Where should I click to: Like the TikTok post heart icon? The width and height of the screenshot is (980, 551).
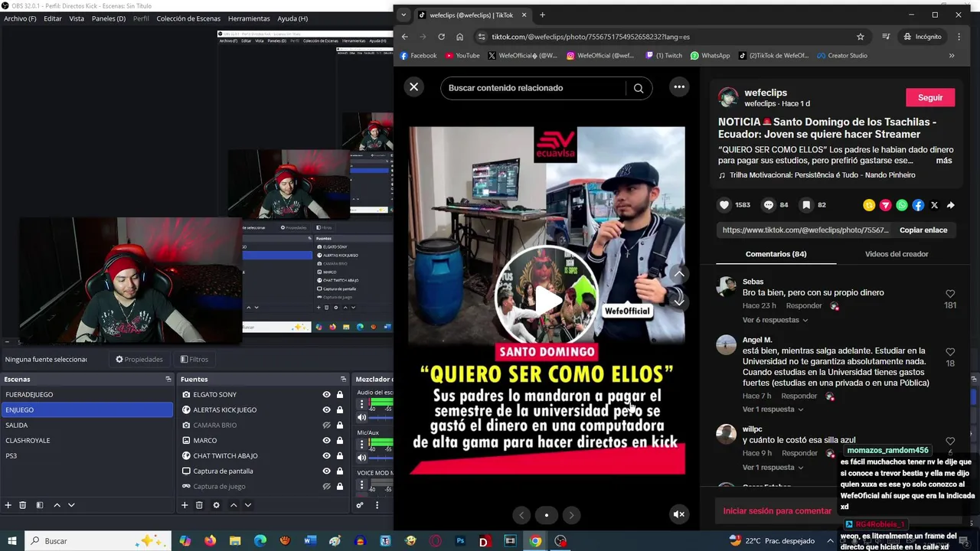[x=724, y=205]
